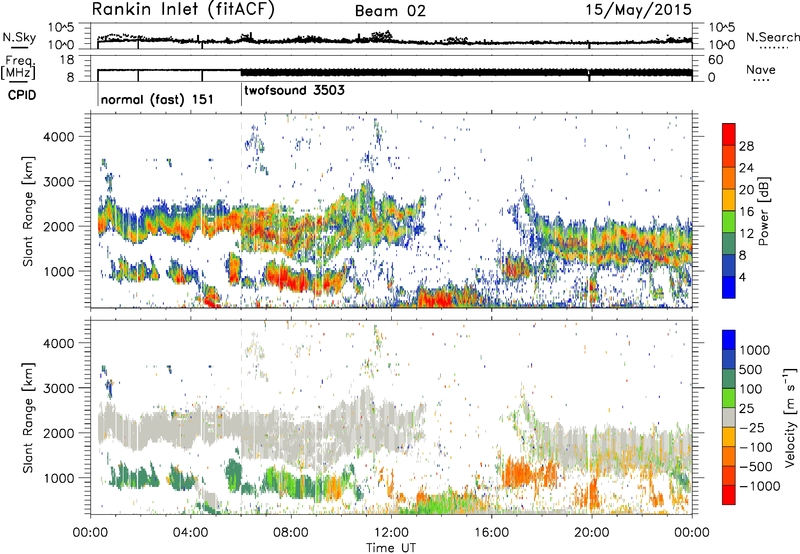Viewport: 800px width, 554px height.
Task: Click the gray band of velocity colorbar
Action: tap(729, 417)
